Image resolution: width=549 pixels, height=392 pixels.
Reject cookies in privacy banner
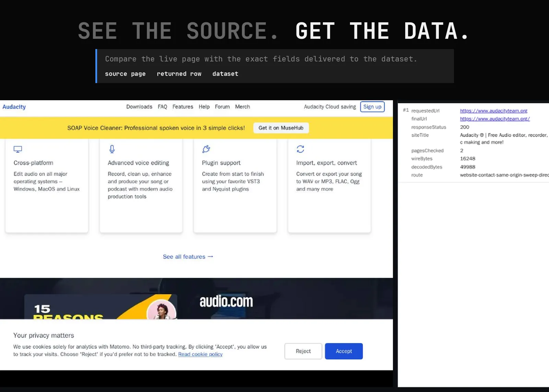pos(303,351)
